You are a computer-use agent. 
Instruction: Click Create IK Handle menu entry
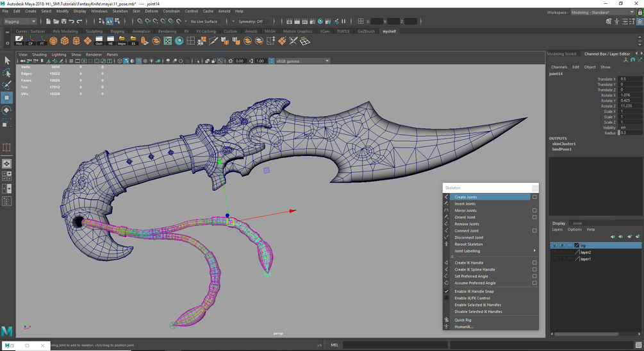pyautogui.click(x=468, y=262)
